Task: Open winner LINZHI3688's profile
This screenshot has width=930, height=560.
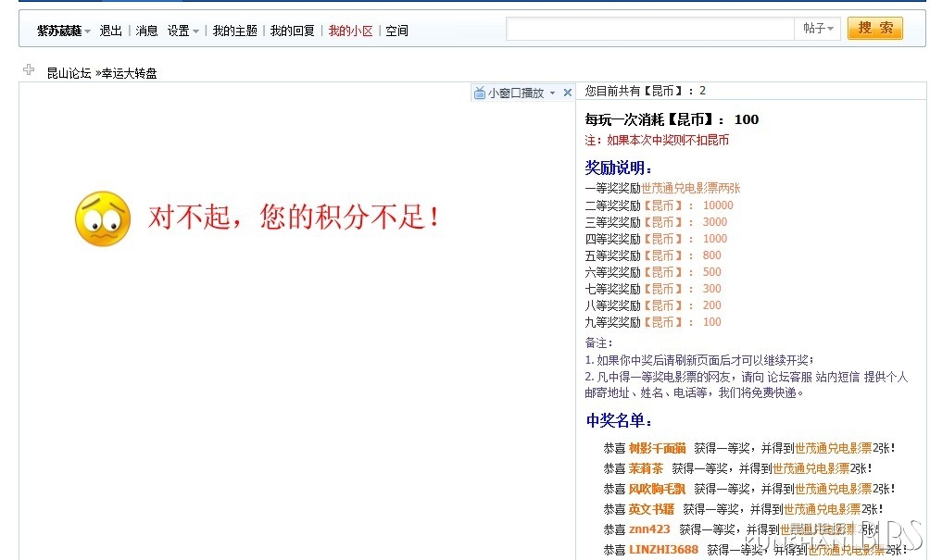Action: point(663,550)
